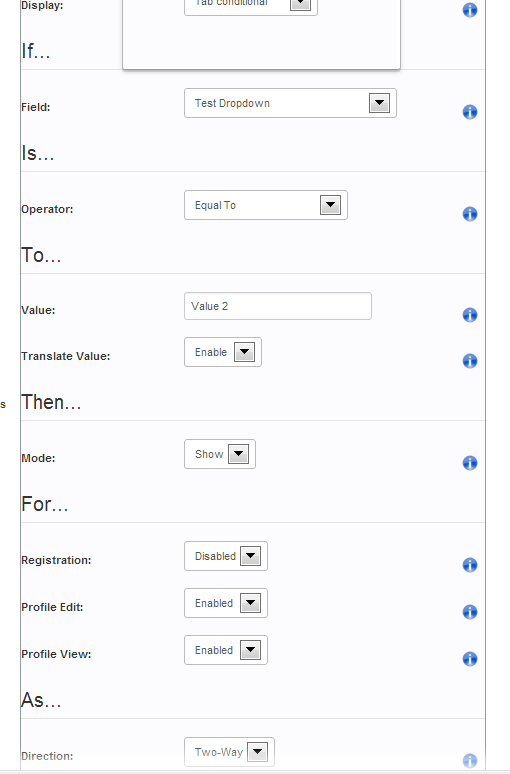Click the info icon beside Field
The height and width of the screenshot is (774, 510).
(x=470, y=112)
